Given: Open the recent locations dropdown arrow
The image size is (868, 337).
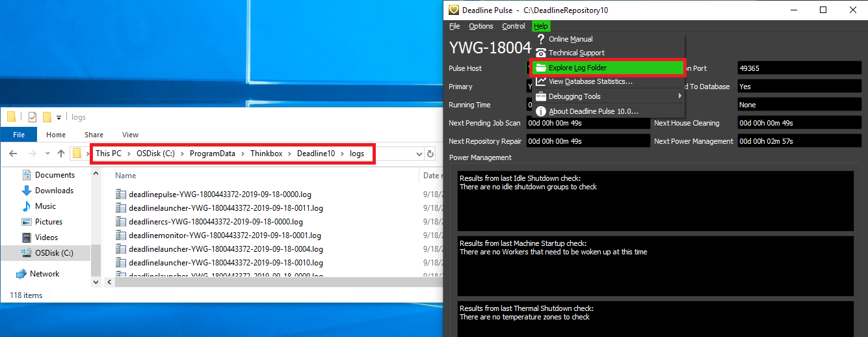Looking at the screenshot, I should click(47, 154).
